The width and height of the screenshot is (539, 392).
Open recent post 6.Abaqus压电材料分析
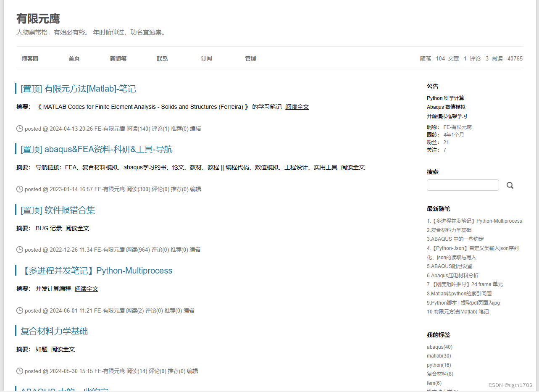(452, 276)
